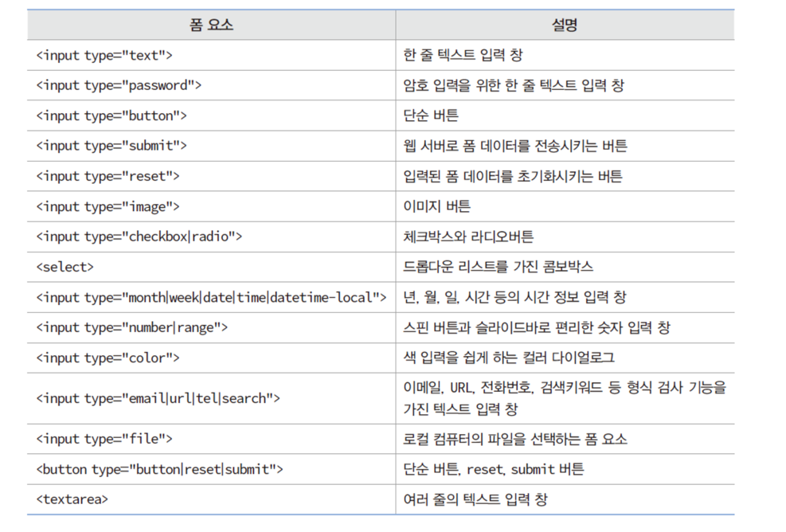Click the '이메일, URL, 전화번호' description text

point(565,398)
